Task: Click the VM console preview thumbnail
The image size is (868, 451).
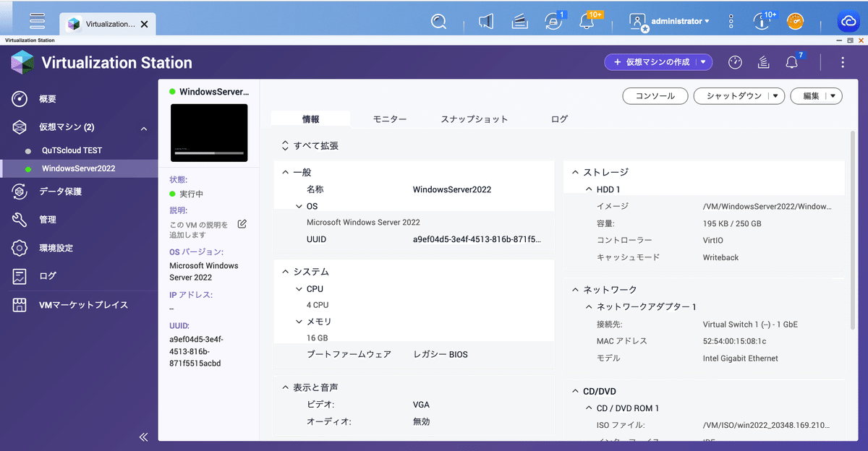Action: pos(209,132)
